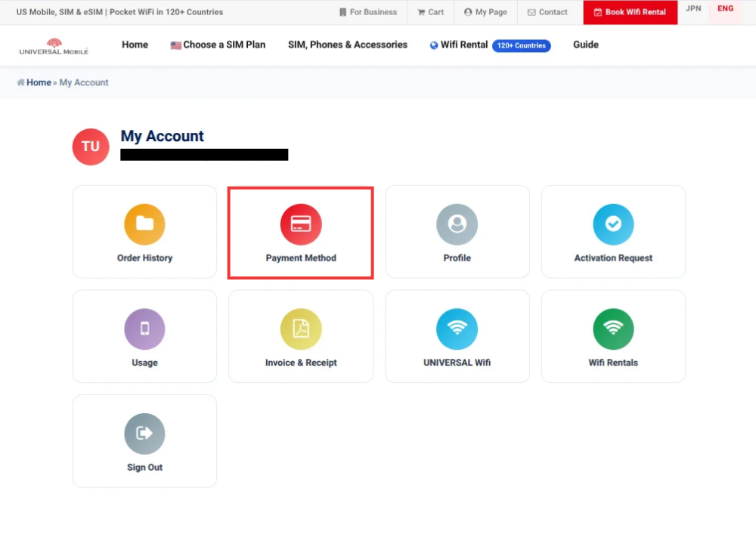
Task: Open the Guide menu item
Action: click(x=586, y=45)
